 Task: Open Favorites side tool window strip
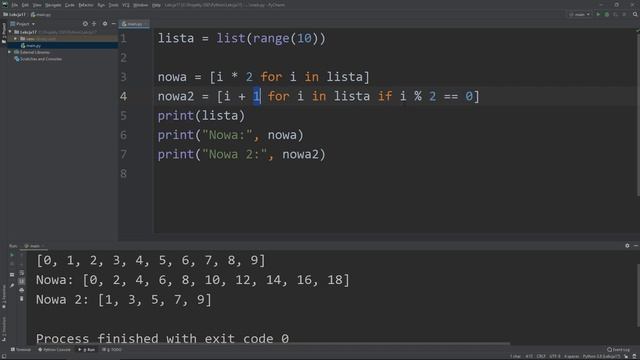4,296
